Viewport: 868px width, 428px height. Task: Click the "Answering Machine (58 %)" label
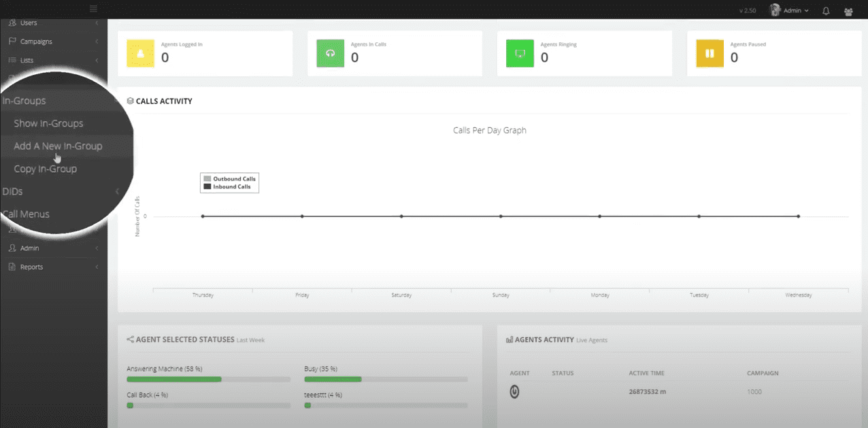[x=165, y=369]
